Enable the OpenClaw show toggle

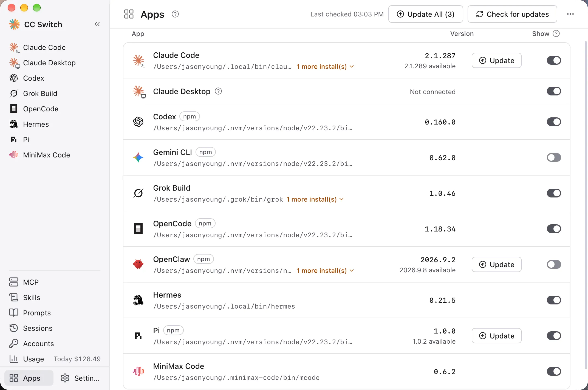pyautogui.click(x=554, y=264)
